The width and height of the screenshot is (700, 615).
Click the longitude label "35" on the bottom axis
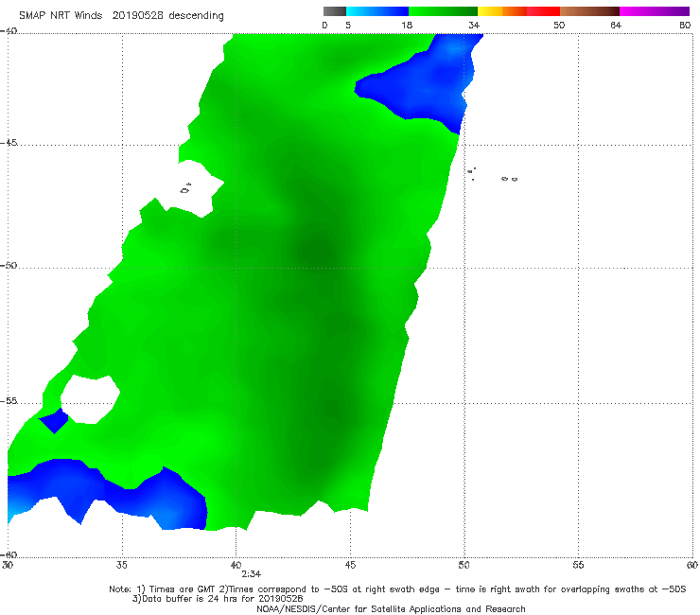click(x=122, y=566)
